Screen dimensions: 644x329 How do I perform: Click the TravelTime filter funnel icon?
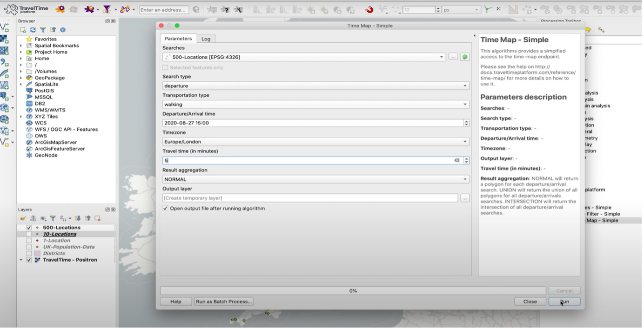tap(107, 9)
